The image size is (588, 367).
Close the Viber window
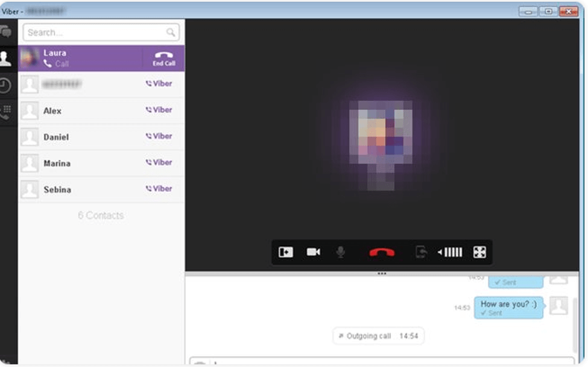pyautogui.click(x=569, y=11)
